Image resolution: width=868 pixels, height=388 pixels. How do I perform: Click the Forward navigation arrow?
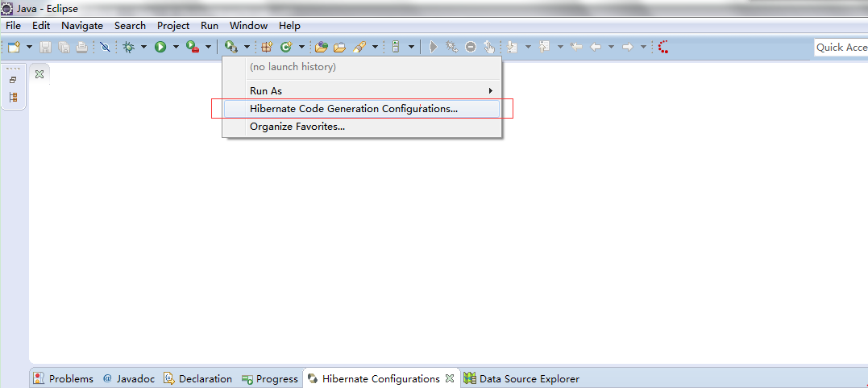(627, 47)
